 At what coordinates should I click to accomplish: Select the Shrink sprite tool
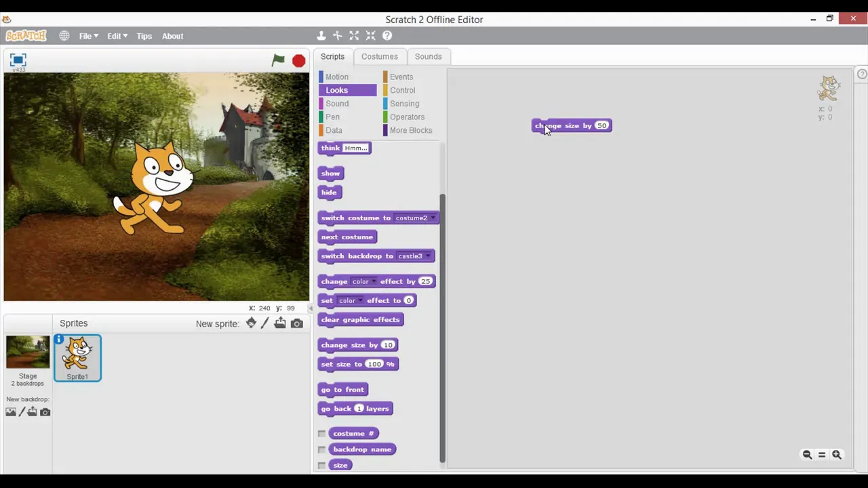[370, 36]
